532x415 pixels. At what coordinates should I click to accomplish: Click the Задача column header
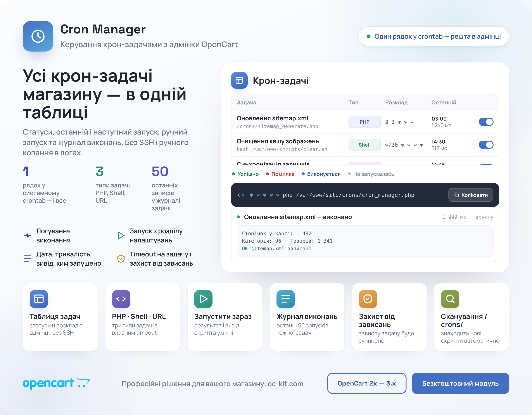[x=247, y=102]
